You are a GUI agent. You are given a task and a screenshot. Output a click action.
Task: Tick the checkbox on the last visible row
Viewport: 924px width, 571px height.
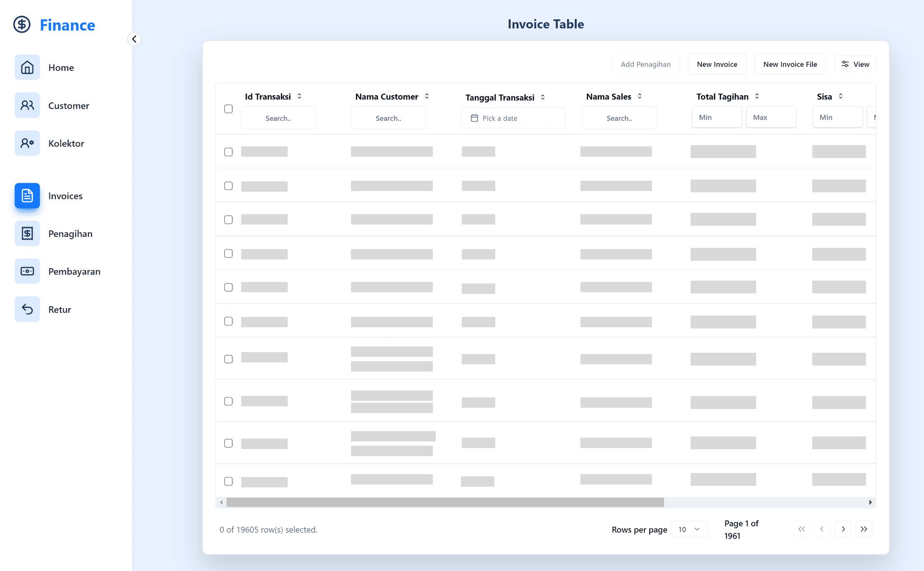click(x=228, y=481)
